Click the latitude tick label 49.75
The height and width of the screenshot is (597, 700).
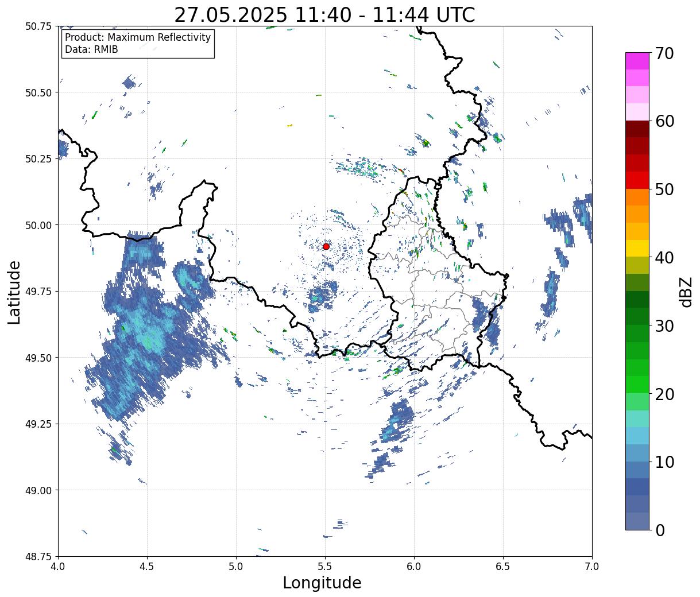[x=38, y=292]
